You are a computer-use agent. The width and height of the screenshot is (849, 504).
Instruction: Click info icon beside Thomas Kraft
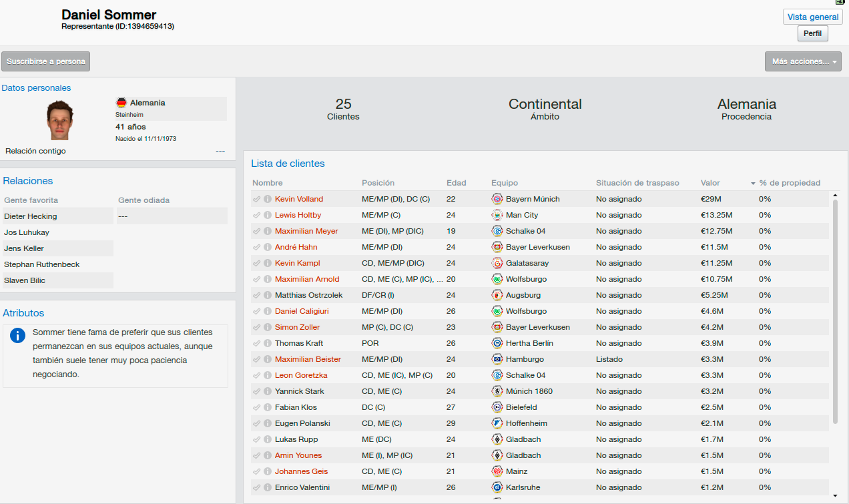pyautogui.click(x=268, y=343)
